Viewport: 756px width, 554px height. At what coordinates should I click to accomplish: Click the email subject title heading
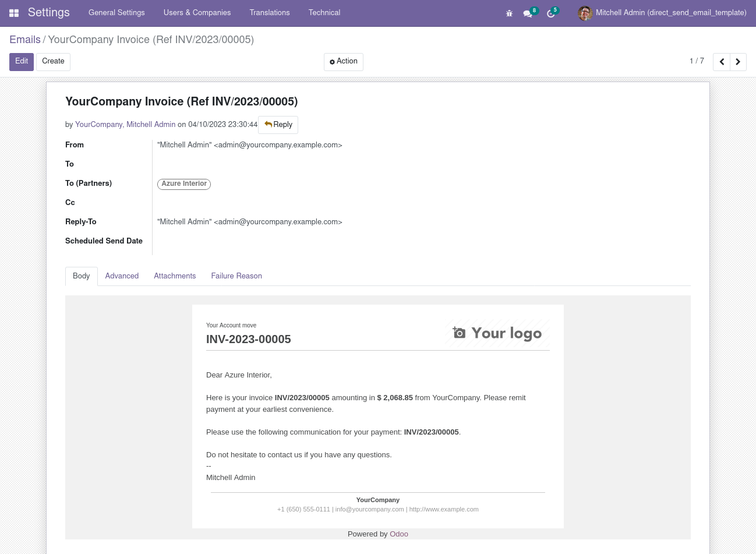(x=182, y=102)
